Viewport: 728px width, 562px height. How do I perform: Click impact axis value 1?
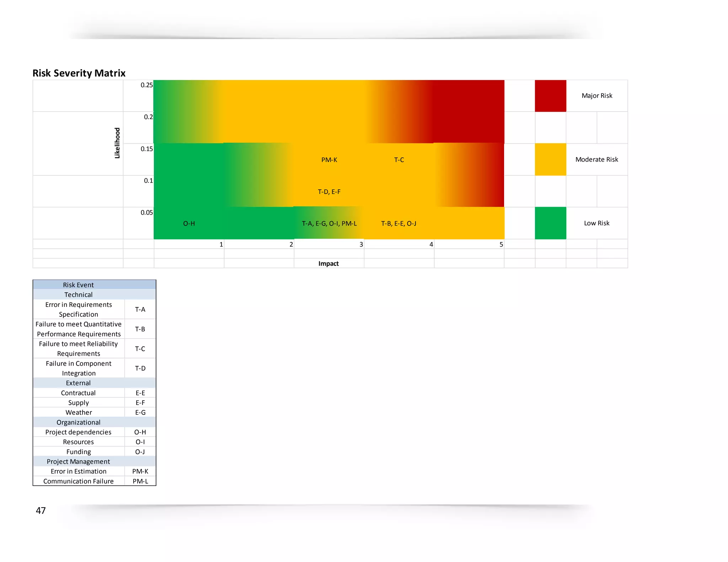pyautogui.click(x=221, y=244)
